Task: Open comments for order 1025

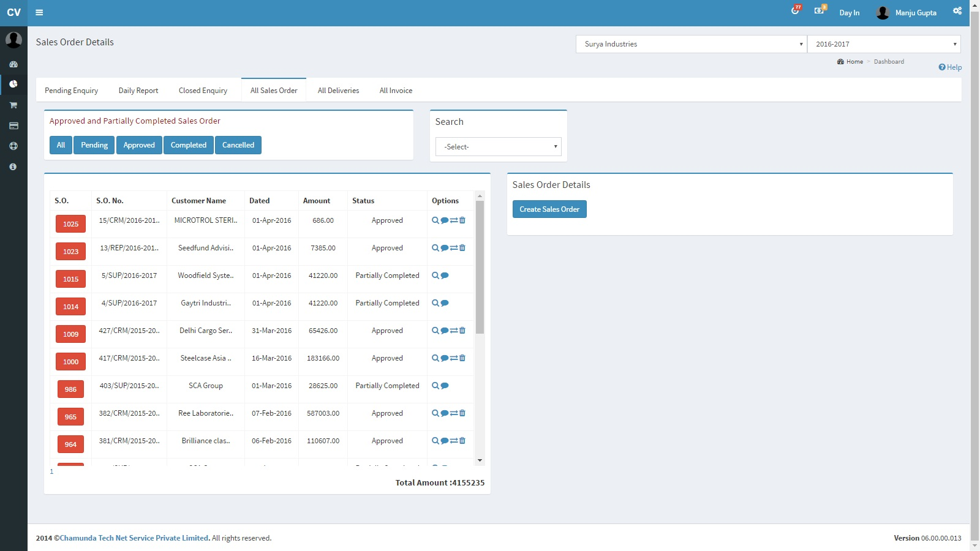Action: click(x=445, y=220)
